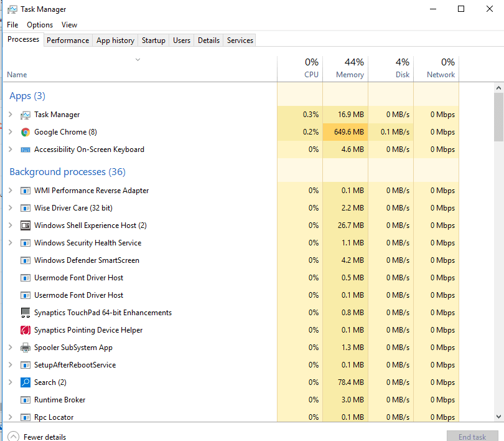Image resolution: width=504 pixels, height=441 pixels.
Task: Click the Synaptics Pointing Device Helper icon
Action: [26, 330]
